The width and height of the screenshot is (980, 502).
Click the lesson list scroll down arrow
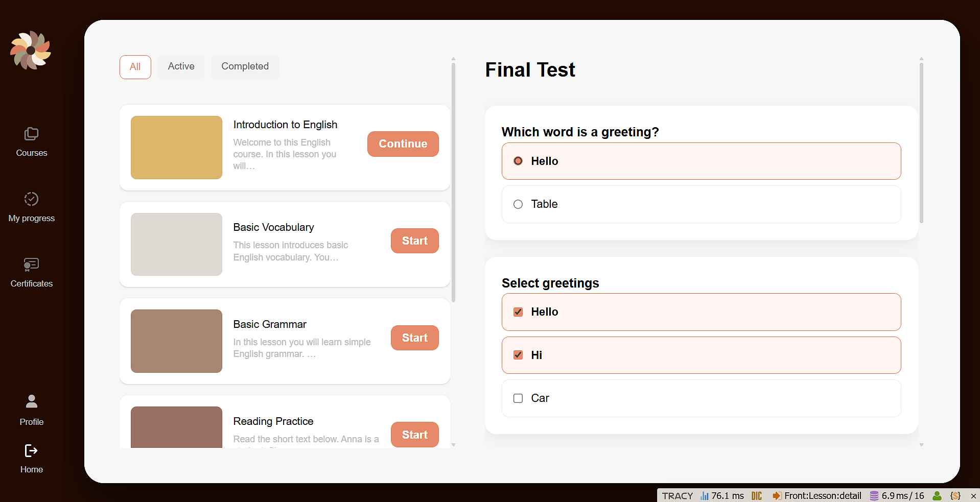click(x=453, y=445)
